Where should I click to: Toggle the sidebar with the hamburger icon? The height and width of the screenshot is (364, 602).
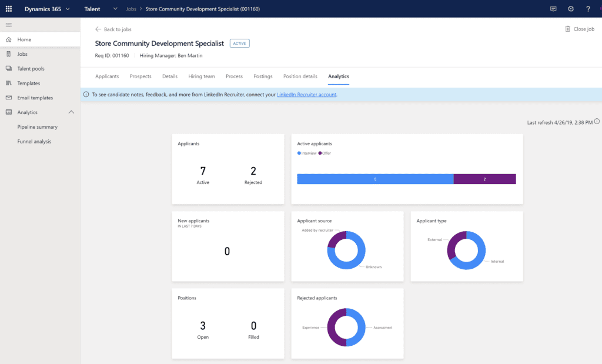click(x=8, y=25)
